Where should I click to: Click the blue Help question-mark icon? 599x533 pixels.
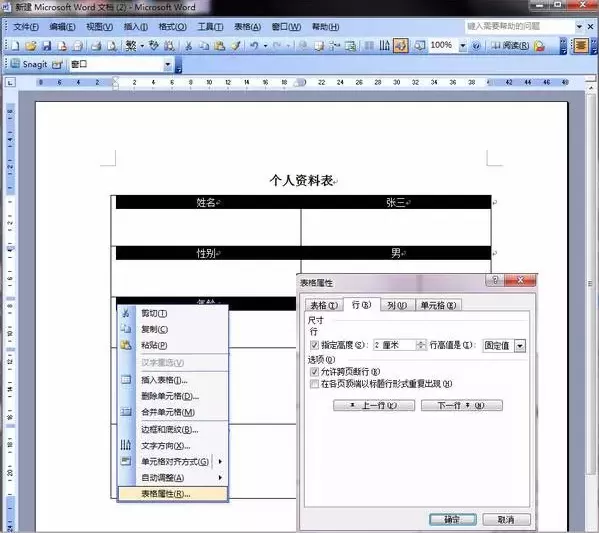476,46
